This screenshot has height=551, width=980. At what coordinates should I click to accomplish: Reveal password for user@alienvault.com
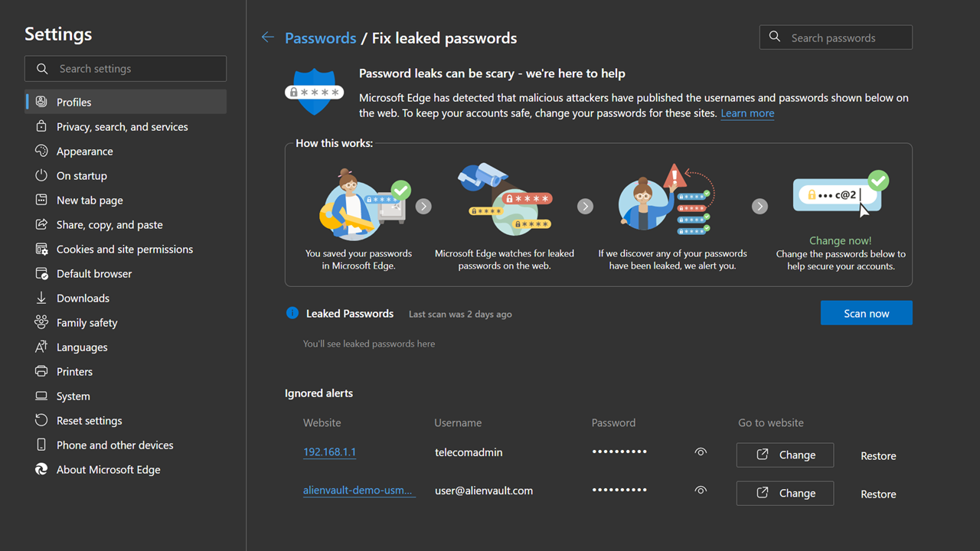[x=701, y=491]
